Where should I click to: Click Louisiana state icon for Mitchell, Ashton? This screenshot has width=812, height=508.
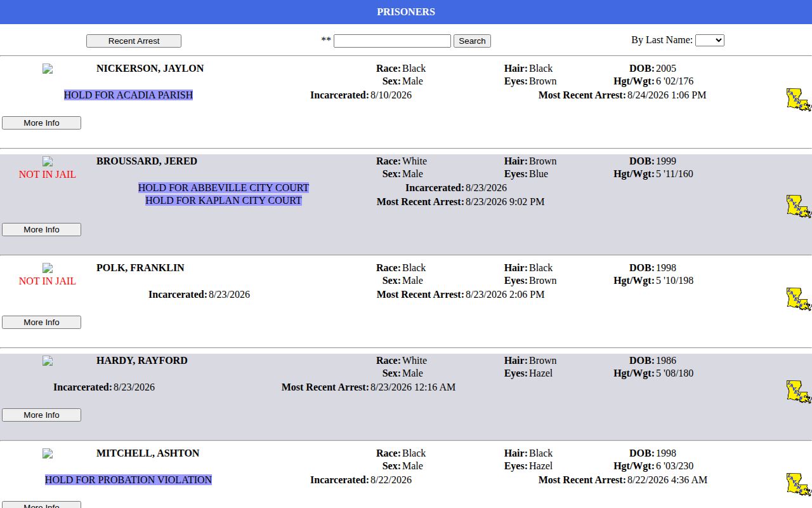click(x=799, y=485)
